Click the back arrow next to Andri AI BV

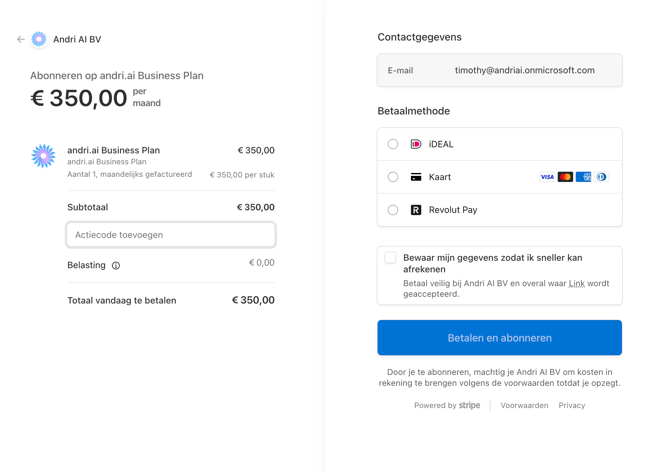(x=20, y=40)
